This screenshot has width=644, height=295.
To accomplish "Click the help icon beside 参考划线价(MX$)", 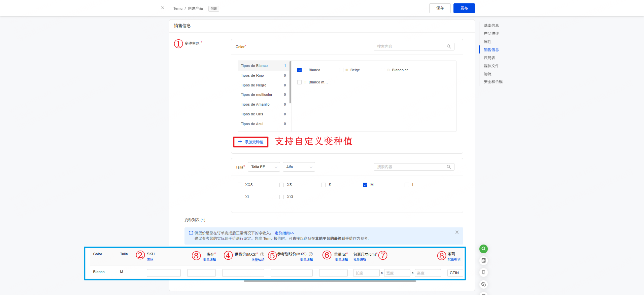I will tap(311, 254).
